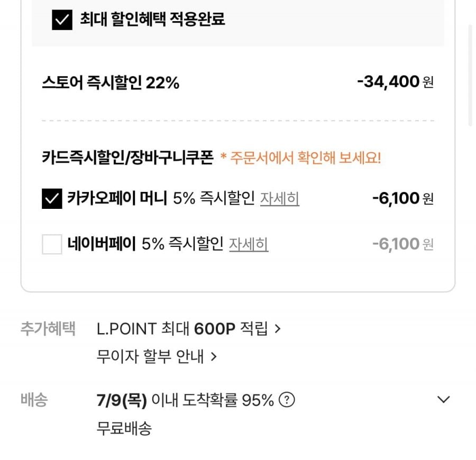
Task: Click the 7/9(목) 이내 도착확률 95% text
Action: point(185,400)
